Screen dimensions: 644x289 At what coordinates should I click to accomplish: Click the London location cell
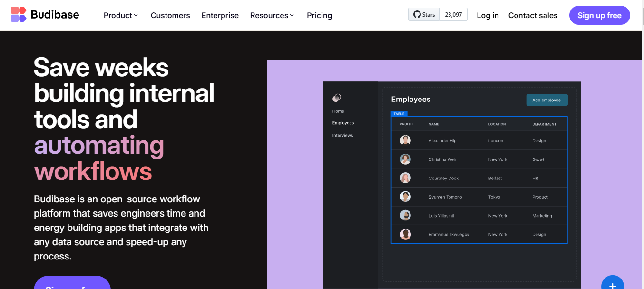point(496,141)
